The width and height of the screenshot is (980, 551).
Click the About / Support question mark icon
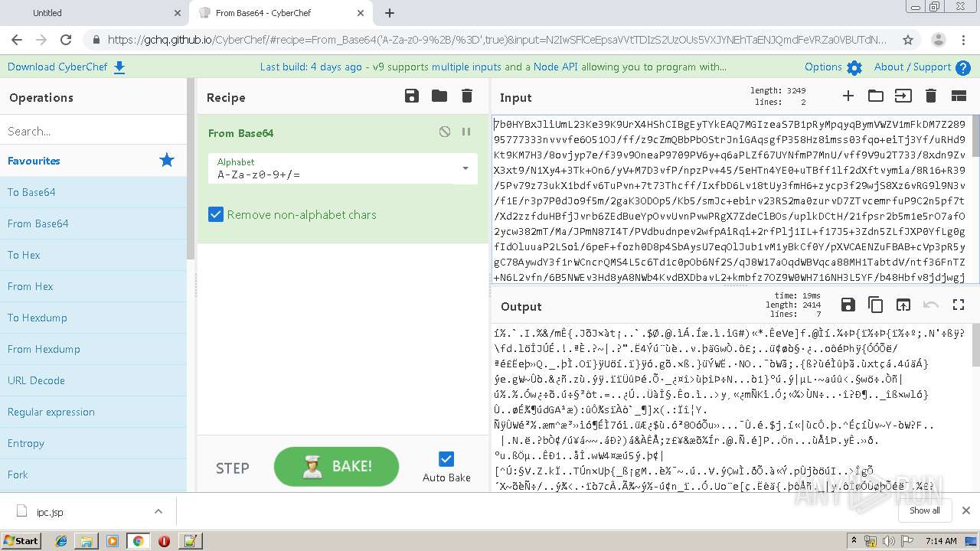[x=963, y=67]
